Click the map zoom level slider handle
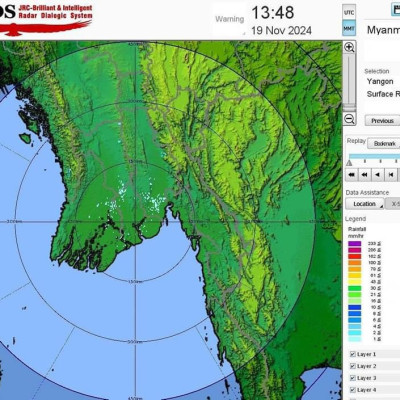This screenshot has width=400, height=400. [x=349, y=107]
